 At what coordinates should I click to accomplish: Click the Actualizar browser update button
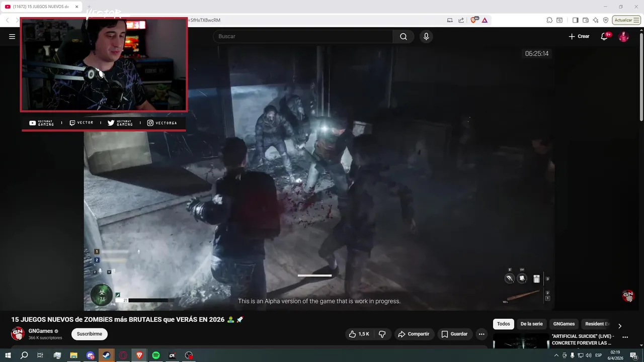pyautogui.click(x=626, y=20)
